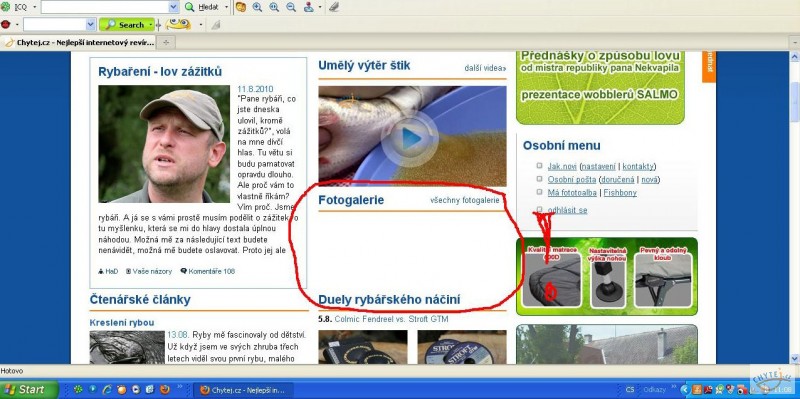Expand hidden tray icons with the arrow
This screenshot has width=800, height=399.
click(x=685, y=390)
